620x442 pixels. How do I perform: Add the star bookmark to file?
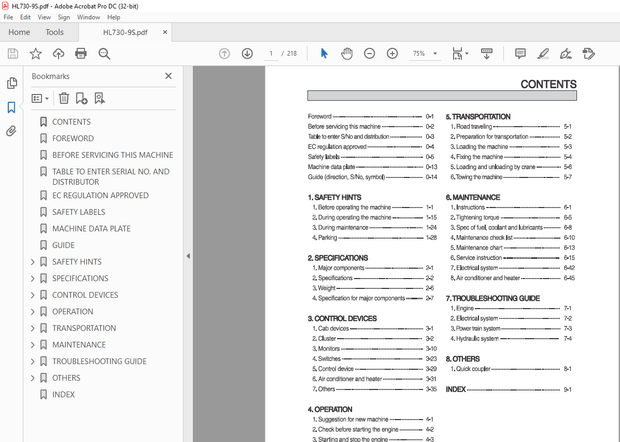(x=36, y=53)
